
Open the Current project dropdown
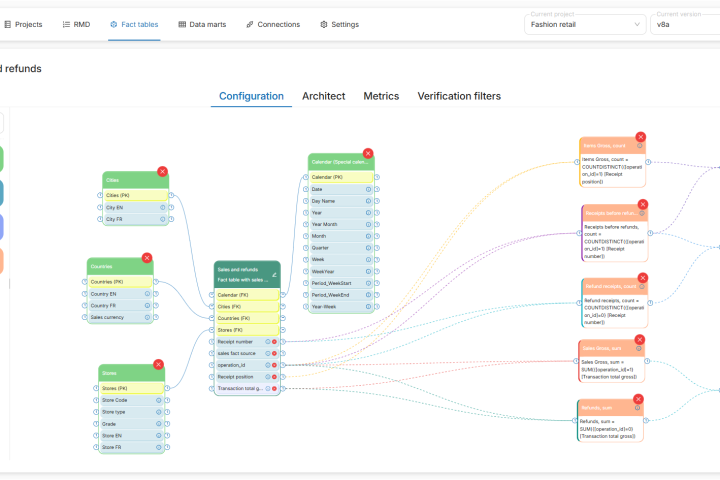click(585, 25)
